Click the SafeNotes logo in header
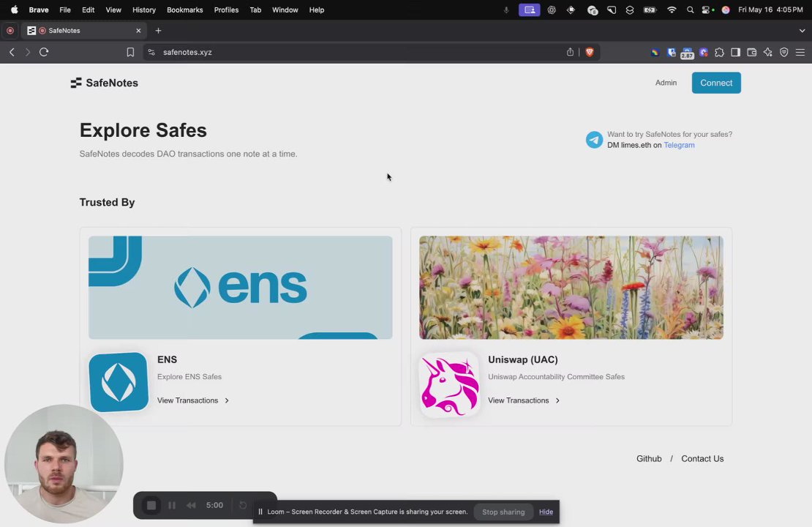Screen dimensions: 812x527 point(105,83)
